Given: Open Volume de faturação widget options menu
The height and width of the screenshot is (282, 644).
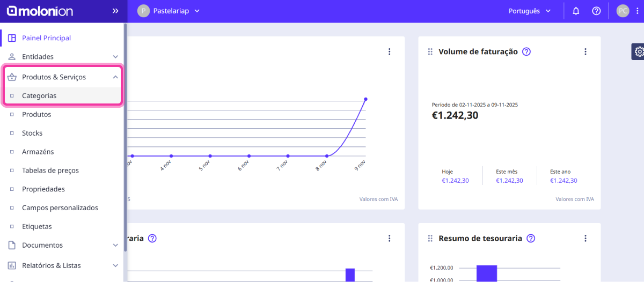Looking at the screenshot, I should tap(586, 51).
